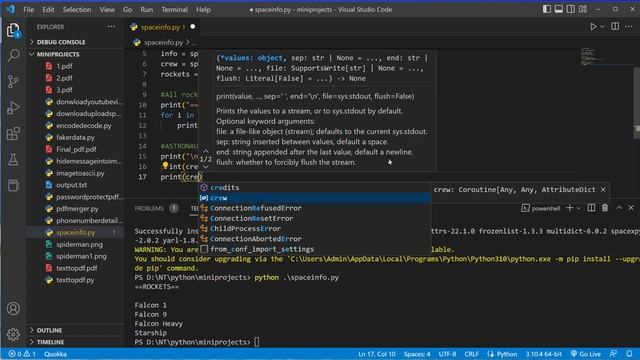
Task: Open the Run and Debug view
Action: click(x=13, y=108)
